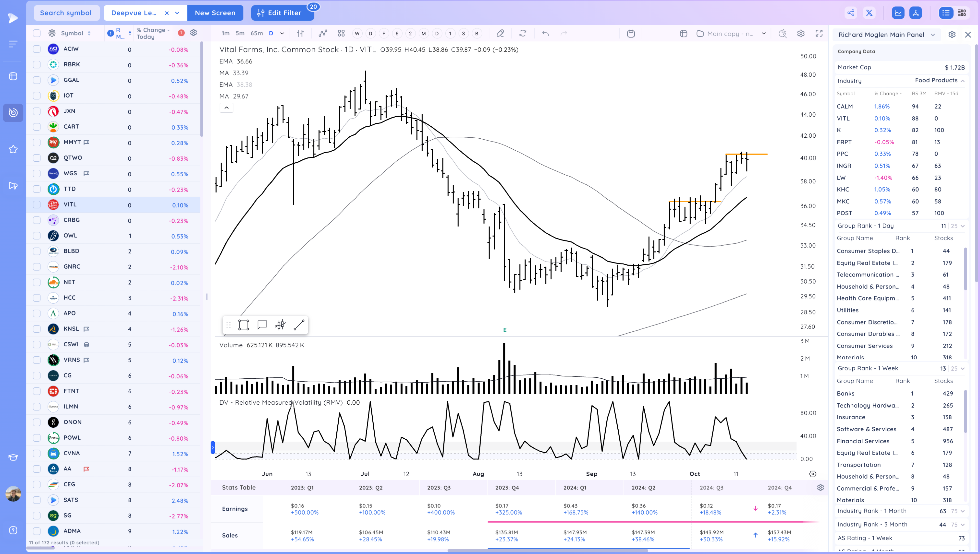Screen dimensions: 980x554
Task: Share on X (Twitter) icon
Action: pos(869,13)
